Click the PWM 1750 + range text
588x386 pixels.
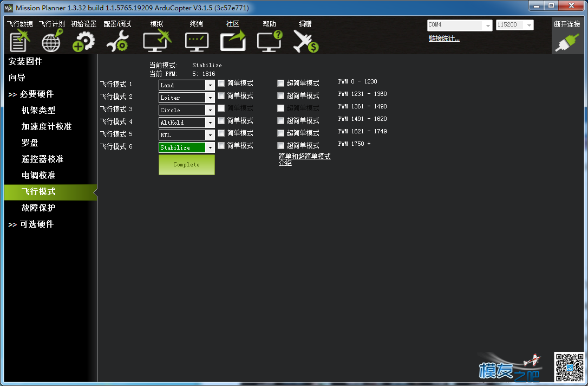click(355, 144)
